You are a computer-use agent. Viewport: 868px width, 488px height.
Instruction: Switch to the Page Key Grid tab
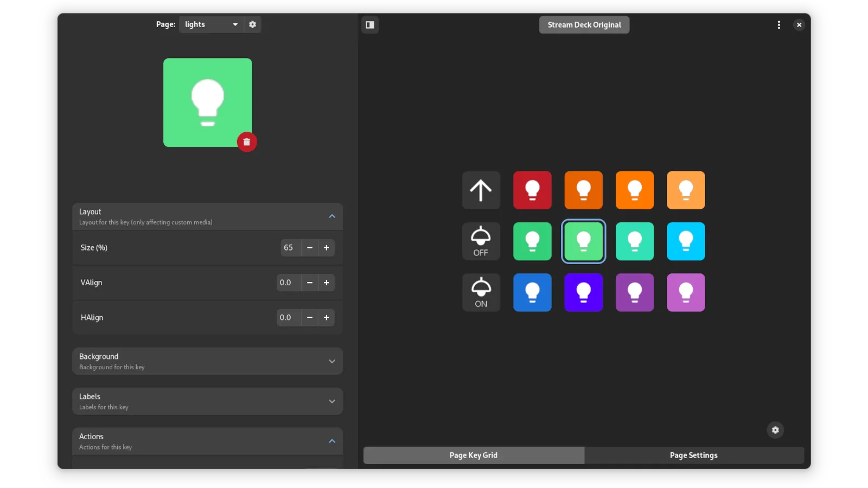click(x=473, y=455)
